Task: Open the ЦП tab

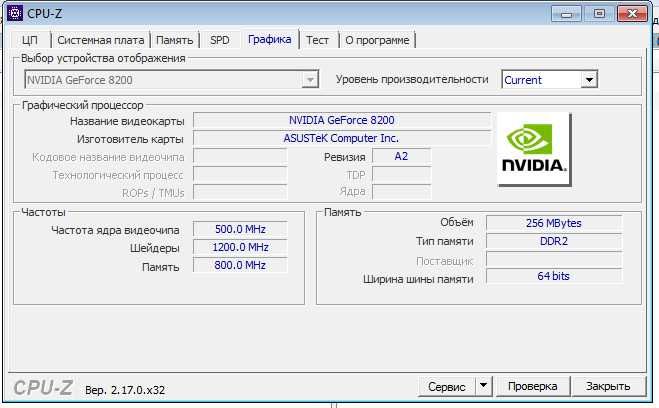Action: coord(30,40)
